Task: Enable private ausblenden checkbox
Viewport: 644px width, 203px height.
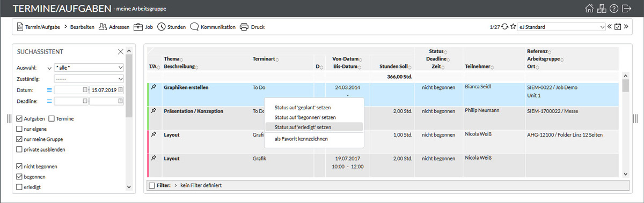Action: (20, 149)
